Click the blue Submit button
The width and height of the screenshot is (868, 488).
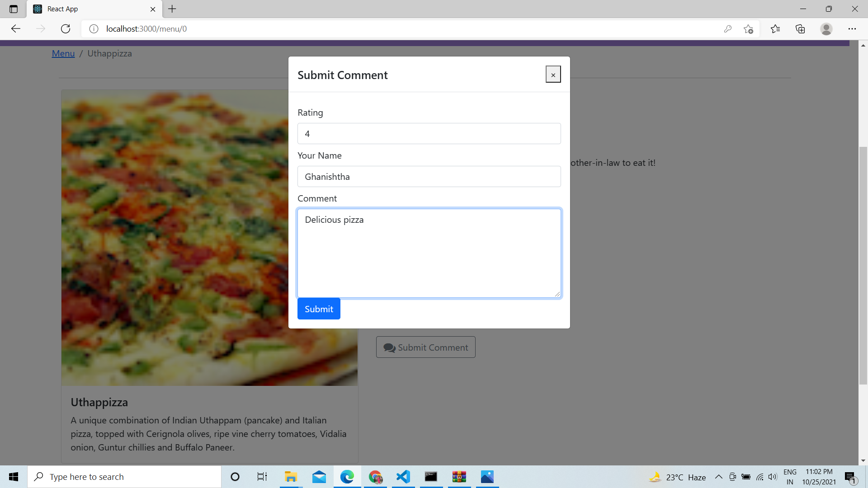(x=319, y=309)
